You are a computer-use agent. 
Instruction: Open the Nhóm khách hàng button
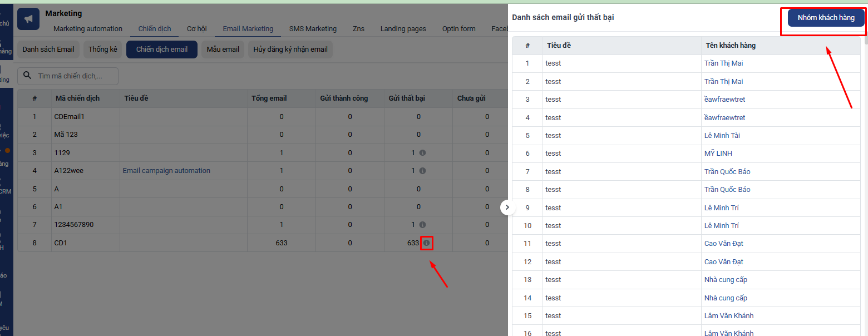826,18
